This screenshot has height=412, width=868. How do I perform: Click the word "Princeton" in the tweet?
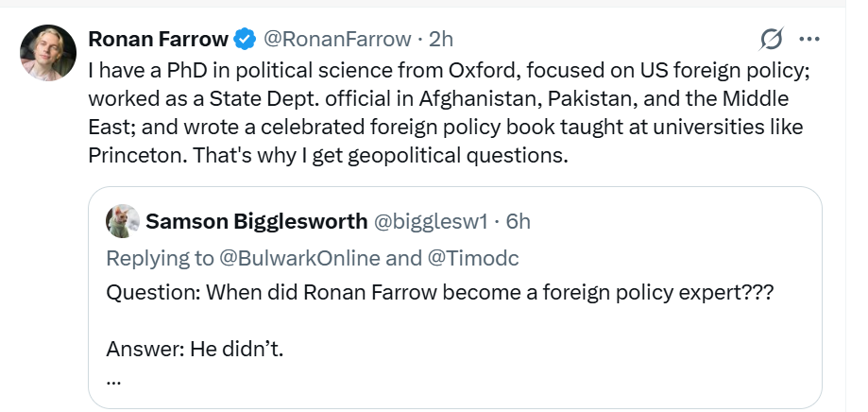(x=136, y=155)
